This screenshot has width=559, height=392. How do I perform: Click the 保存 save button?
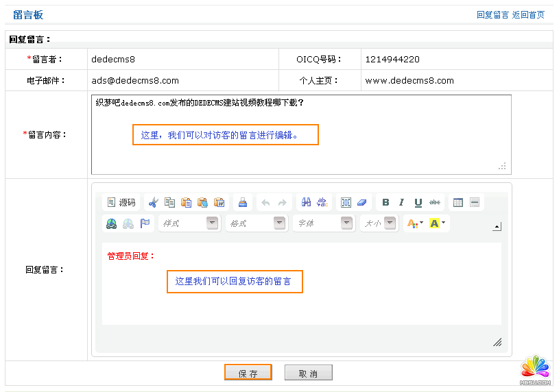click(248, 373)
